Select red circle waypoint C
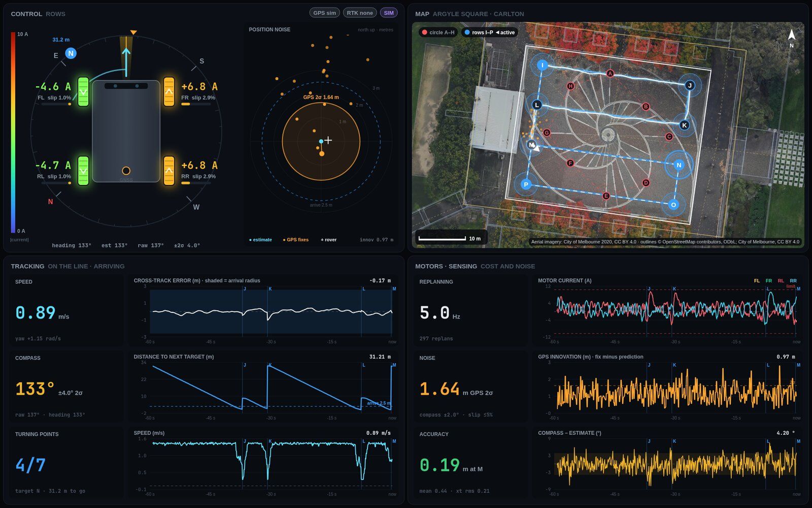 pyautogui.click(x=669, y=137)
